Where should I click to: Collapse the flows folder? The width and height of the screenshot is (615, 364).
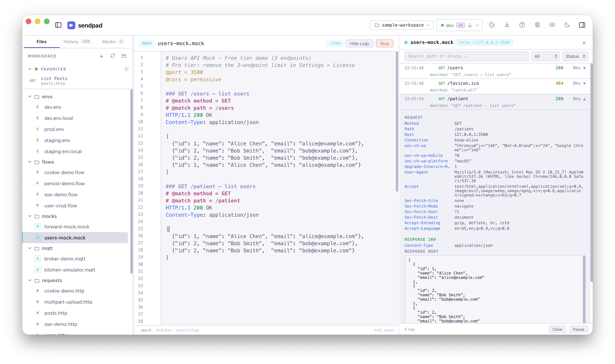click(30, 162)
